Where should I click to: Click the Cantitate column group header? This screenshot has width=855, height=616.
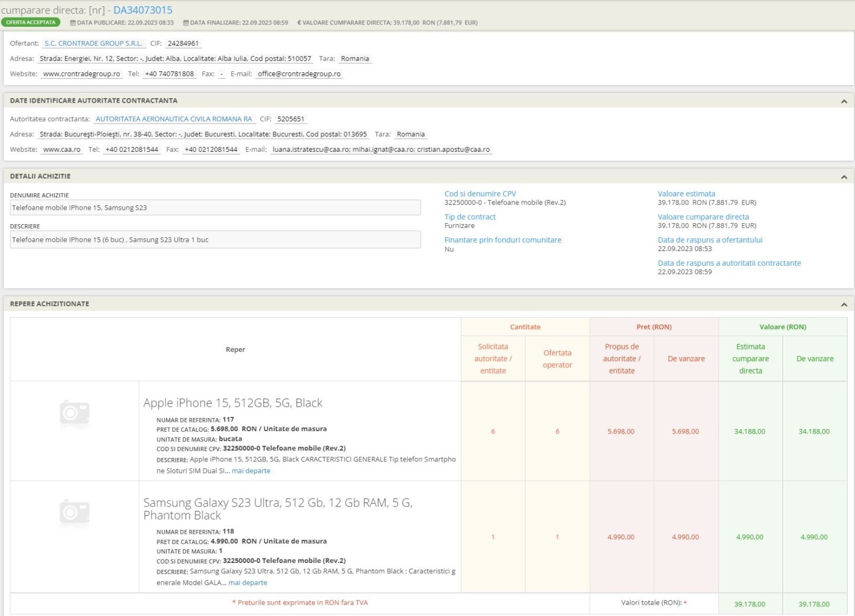pyautogui.click(x=525, y=327)
